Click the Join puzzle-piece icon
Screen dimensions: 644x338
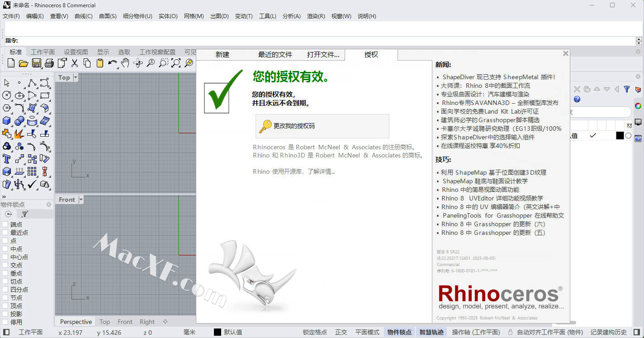[x=7, y=133]
